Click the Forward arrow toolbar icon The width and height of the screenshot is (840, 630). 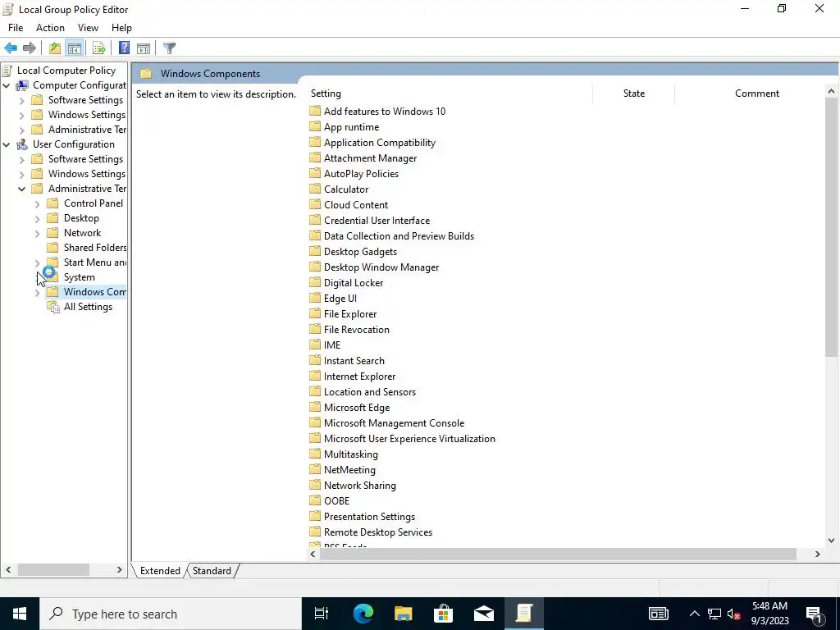click(30, 48)
